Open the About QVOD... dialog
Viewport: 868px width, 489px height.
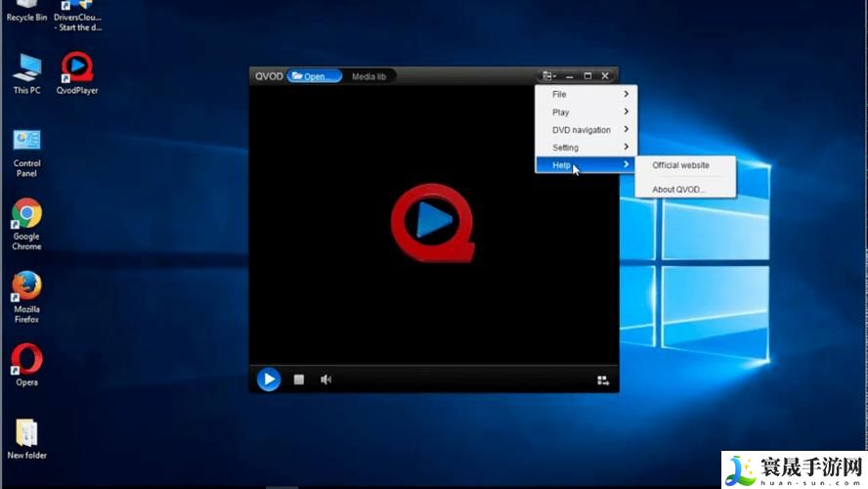coord(677,189)
